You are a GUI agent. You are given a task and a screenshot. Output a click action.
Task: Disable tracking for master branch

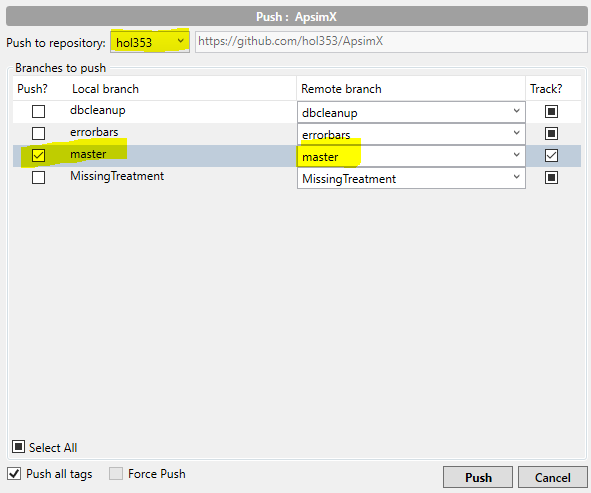(551, 155)
